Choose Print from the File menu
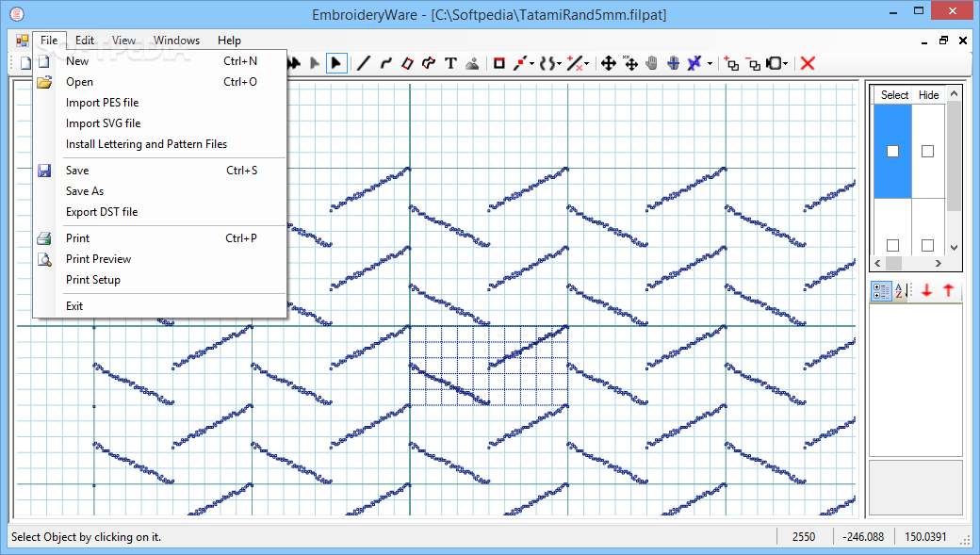 (160, 238)
